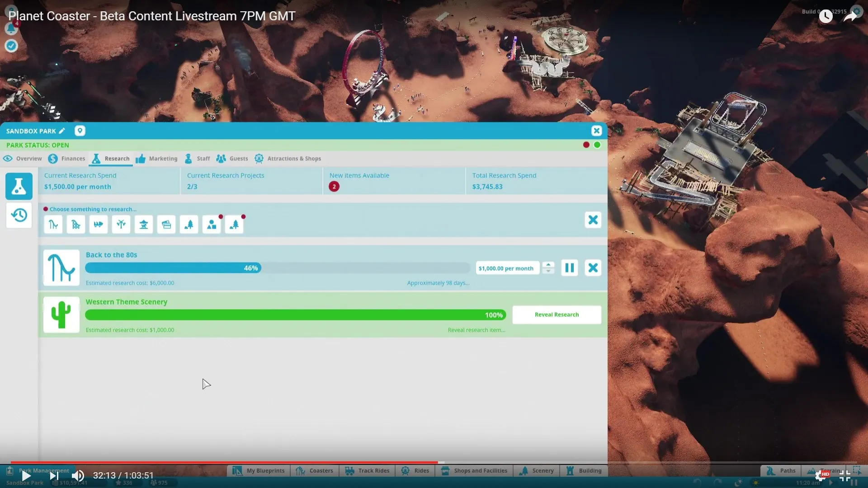Seek on the red video progress bar
The image size is (868, 488).
click(226, 463)
